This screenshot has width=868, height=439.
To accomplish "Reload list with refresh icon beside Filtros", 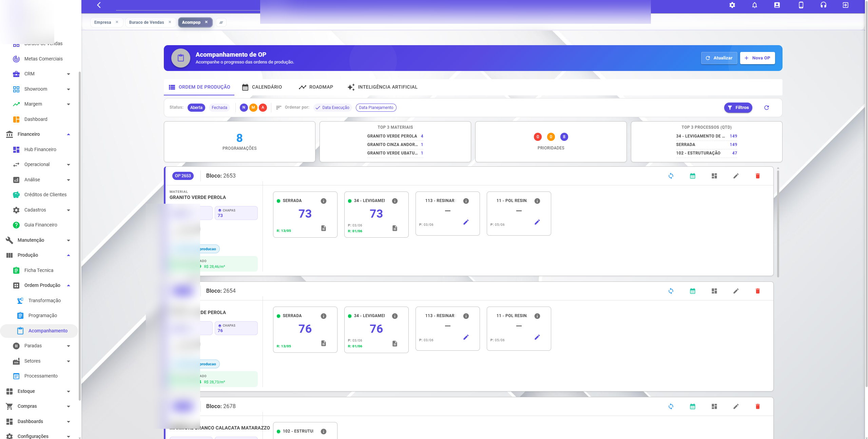I will point(766,108).
